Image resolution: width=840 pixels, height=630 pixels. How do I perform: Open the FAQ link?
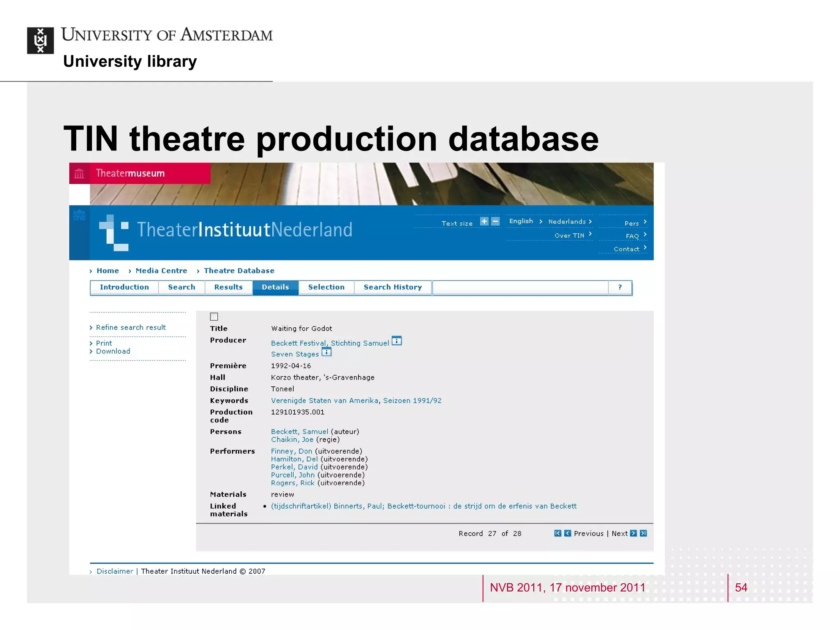(632, 236)
